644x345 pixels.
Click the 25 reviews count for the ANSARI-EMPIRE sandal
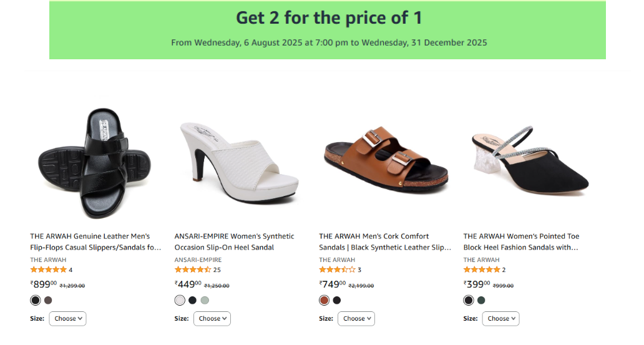[217, 270]
